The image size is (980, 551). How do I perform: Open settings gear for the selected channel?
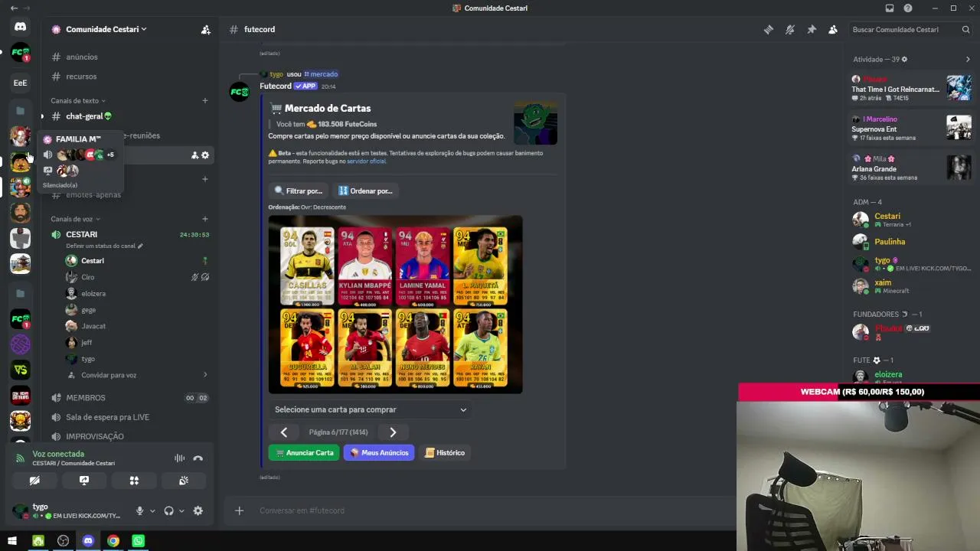tap(205, 155)
